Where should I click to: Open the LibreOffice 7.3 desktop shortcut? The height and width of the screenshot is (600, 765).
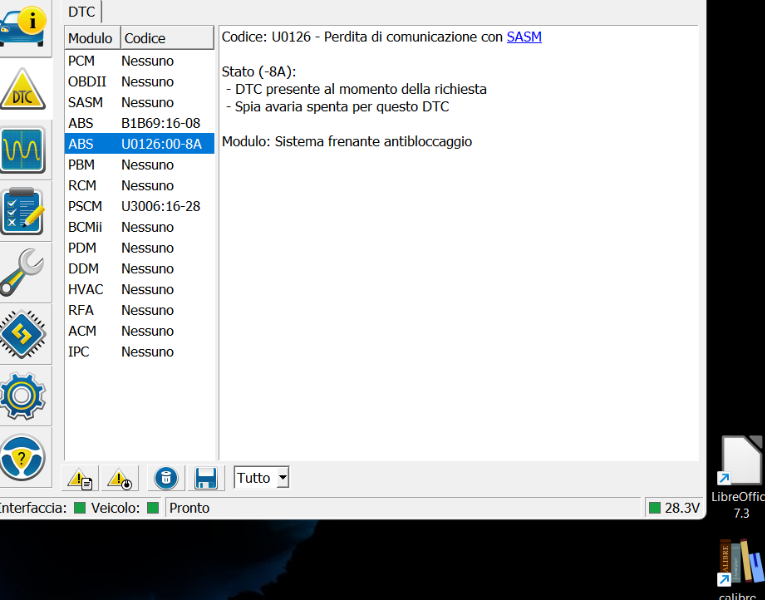[741, 477]
